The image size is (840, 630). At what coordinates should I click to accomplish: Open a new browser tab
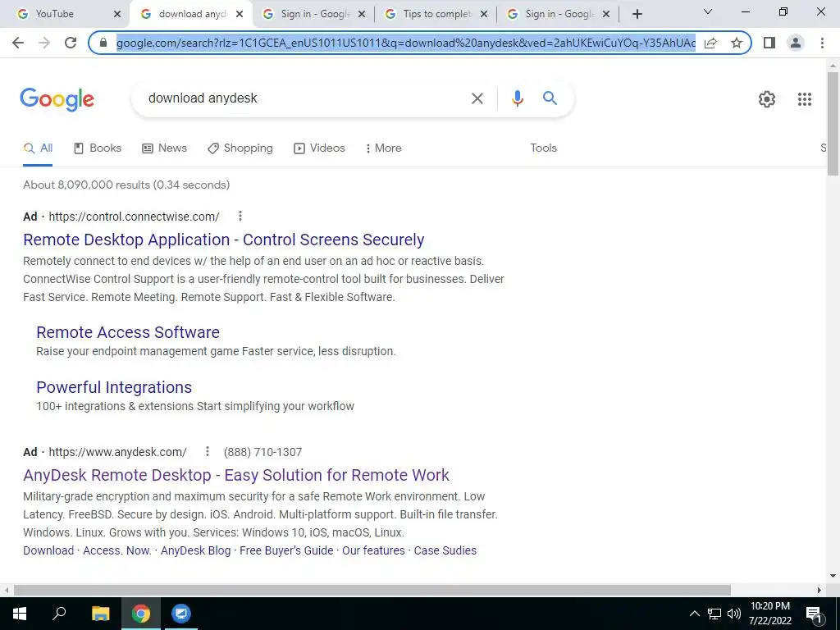637,14
